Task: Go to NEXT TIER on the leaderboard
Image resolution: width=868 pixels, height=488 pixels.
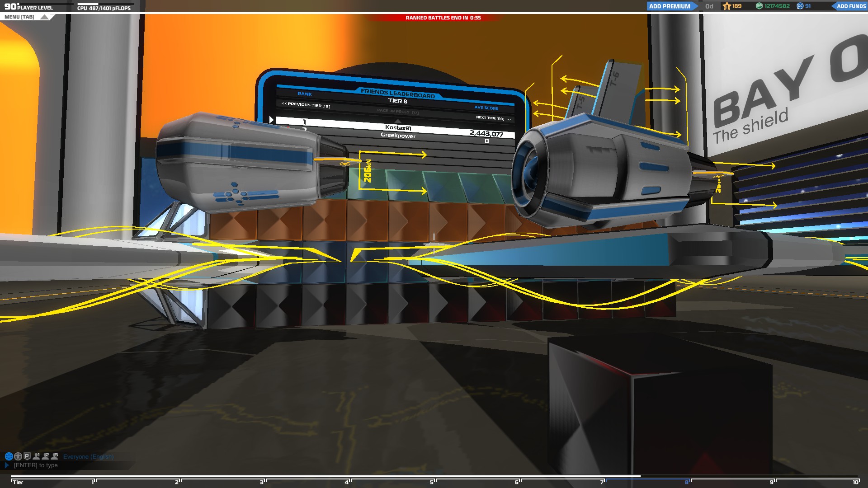Action: tap(493, 118)
